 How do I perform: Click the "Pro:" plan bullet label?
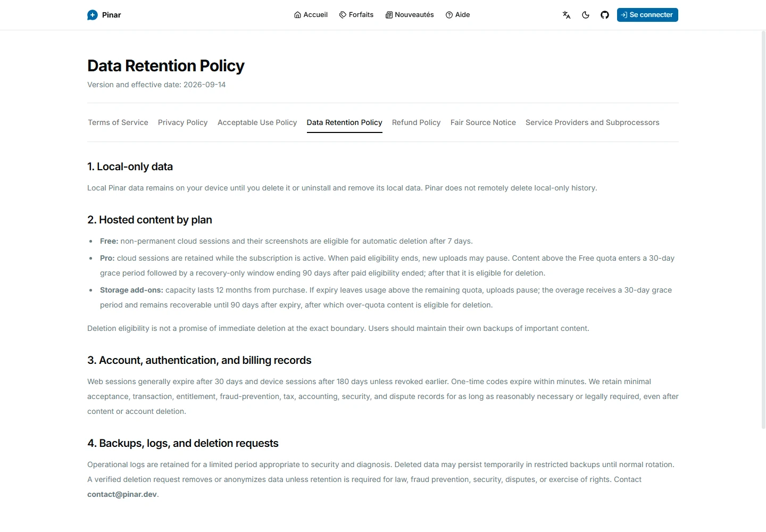107,258
